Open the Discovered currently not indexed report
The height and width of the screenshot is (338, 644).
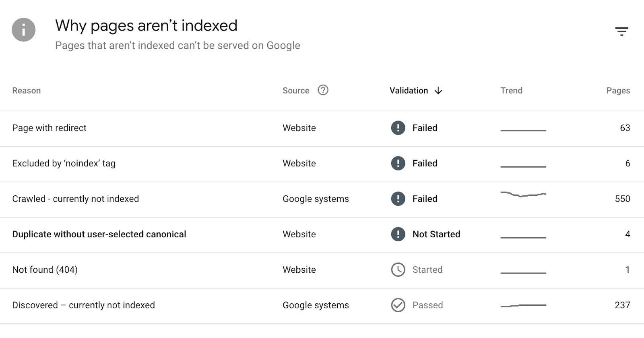[84, 305]
